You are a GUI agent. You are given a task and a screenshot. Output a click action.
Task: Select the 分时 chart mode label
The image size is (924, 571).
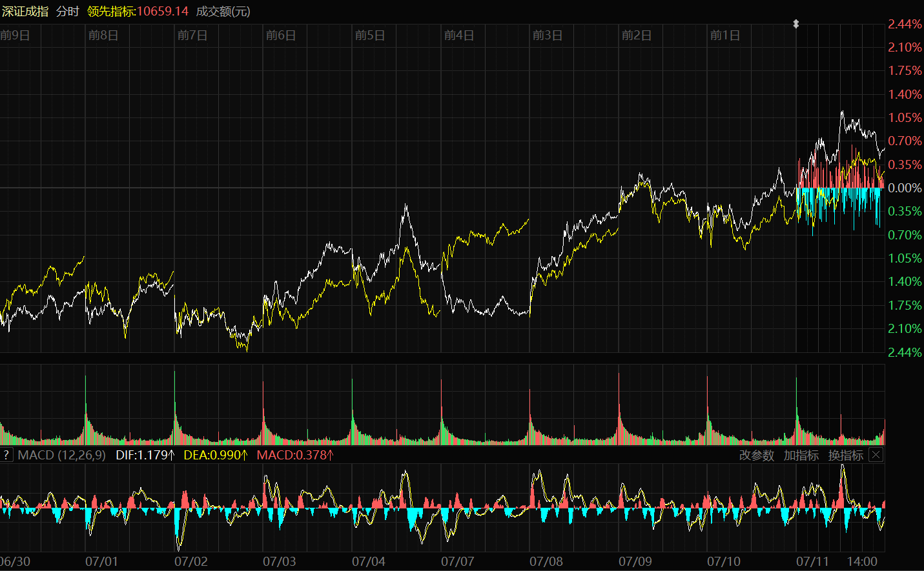pyautogui.click(x=68, y=12)
